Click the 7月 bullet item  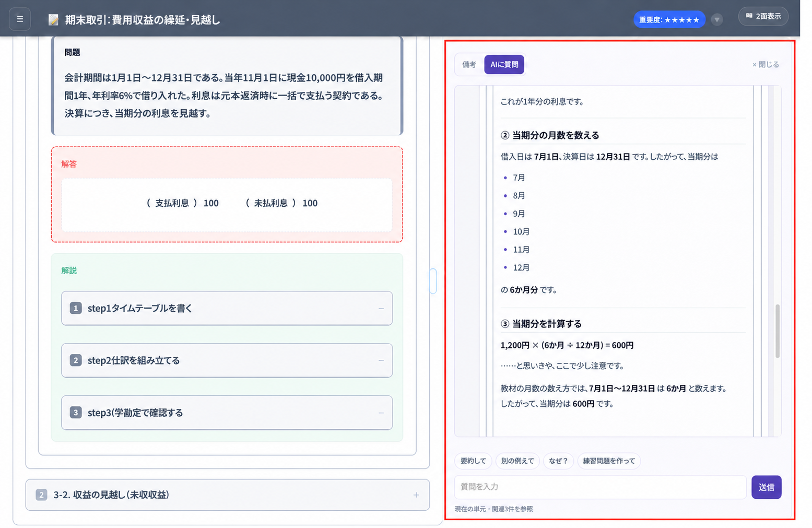pyautogui.click(x=519, y=178)
